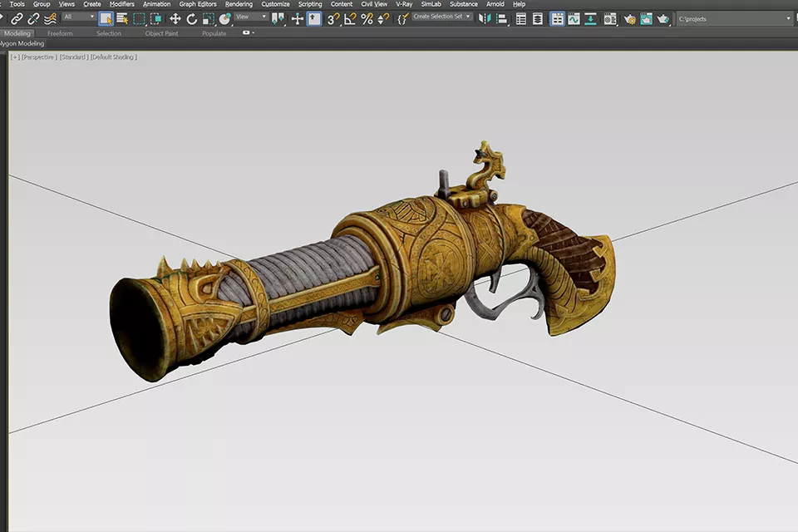Open the Modifiers menu
This screenshot has height=532, width=798.
[122, 4]
